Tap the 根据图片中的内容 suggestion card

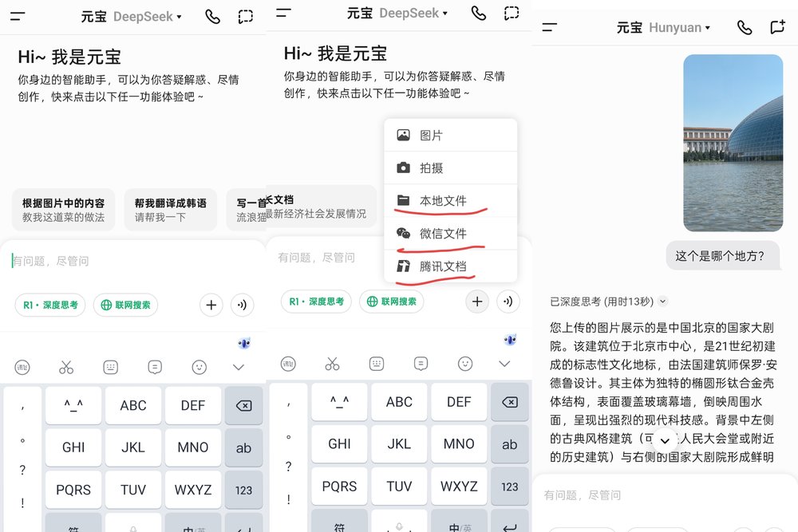[63, 210]
